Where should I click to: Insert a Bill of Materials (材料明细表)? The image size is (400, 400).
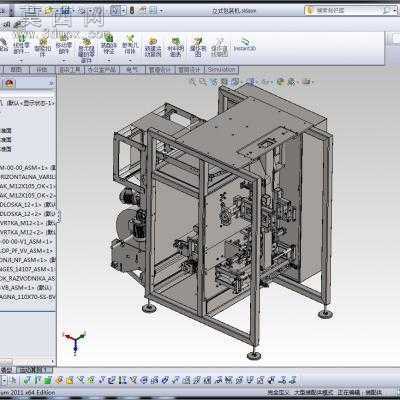pyautogui.click(x=175, y=47)
